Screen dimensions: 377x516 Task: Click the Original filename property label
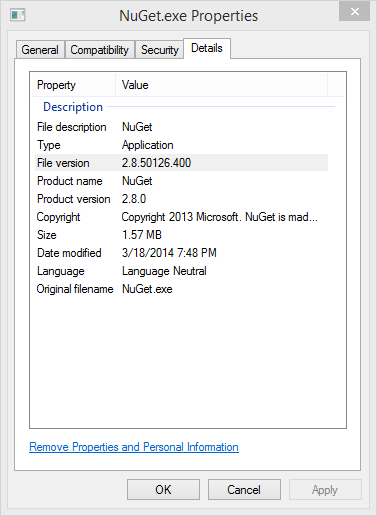pos(75,289)
